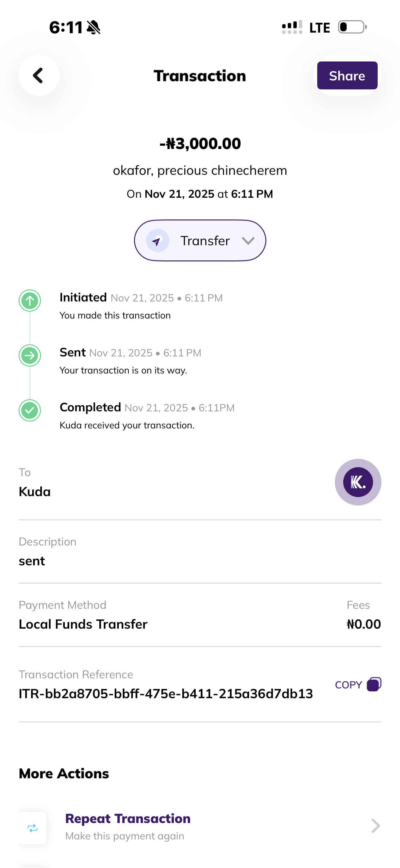Tap the copy squares icon

374,684
